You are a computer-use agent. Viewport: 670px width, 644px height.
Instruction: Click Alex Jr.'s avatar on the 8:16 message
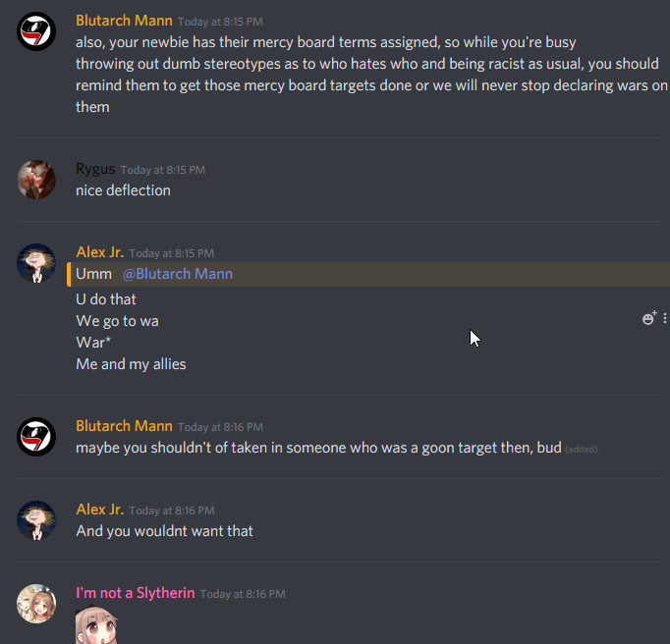[x=36, y=520]
